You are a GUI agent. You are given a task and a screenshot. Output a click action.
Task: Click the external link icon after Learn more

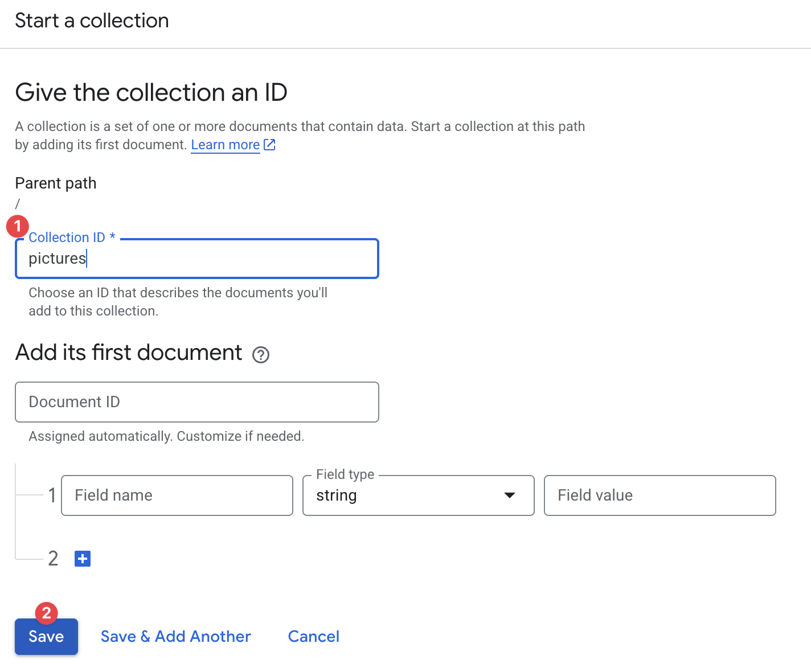tap(270, 145)
